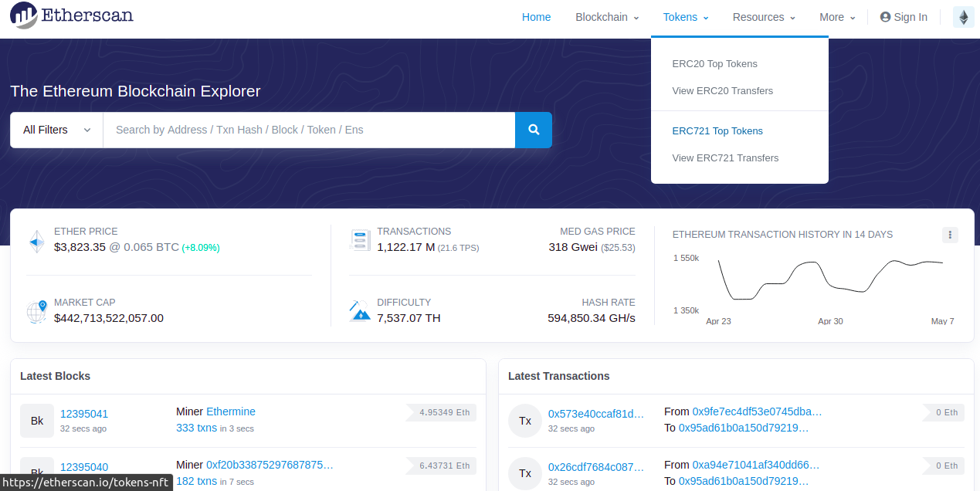Image resolution: width=980 pixels, height=491 pixels.
Task: Click the Bk badge for block 12395041
Action: click(x=37, y=421)
